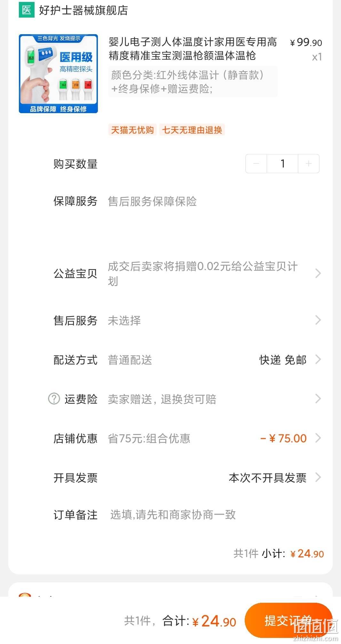This screenshot has height=644, width=341.
Task: Increase purchase quantity with plus button
Action: pyautogui.click(x=309, y=164)
